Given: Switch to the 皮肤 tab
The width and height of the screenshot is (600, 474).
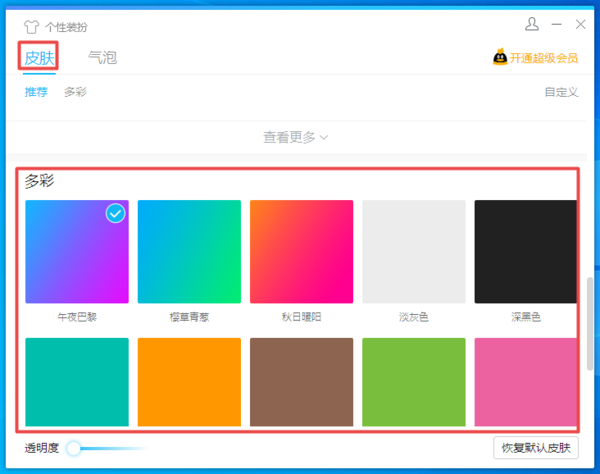Looking at the screenshot, I should click(x=39, y=58).
